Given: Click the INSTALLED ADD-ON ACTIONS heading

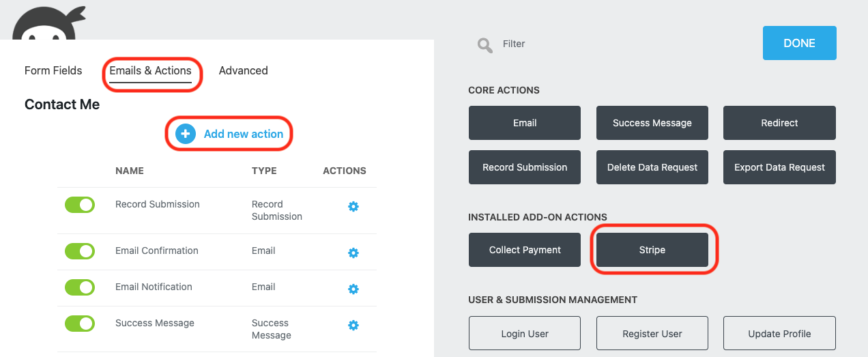Looking at the screenshot, I should point(538,217).
